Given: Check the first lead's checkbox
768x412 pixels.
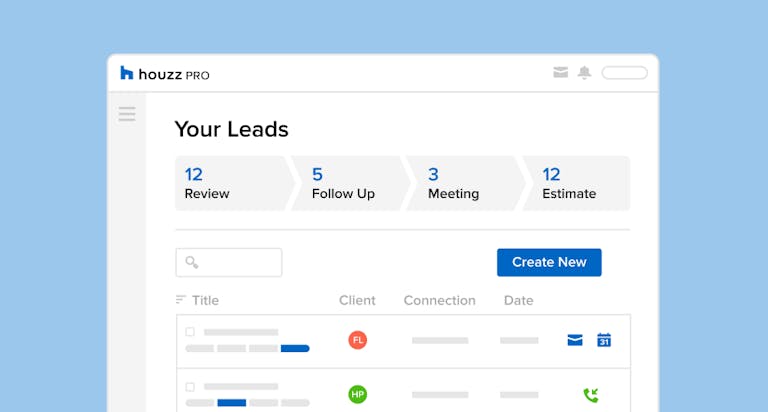Looking at the screenshot, I should click(190, 331).
